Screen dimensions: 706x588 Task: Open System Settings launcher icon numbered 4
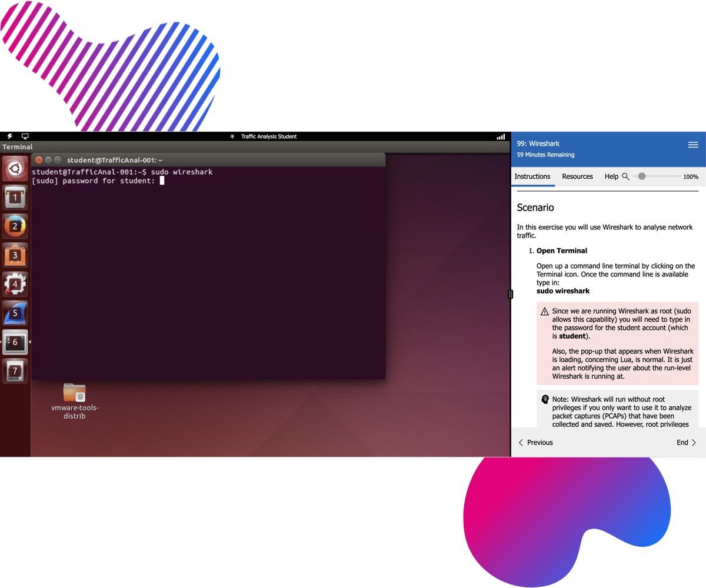point(15,284)
